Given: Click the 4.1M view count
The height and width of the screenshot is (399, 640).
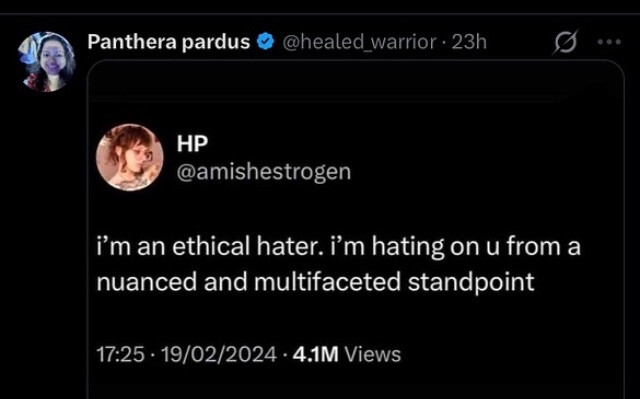Looking at the screenshot, I should click(x=316, y=354).
